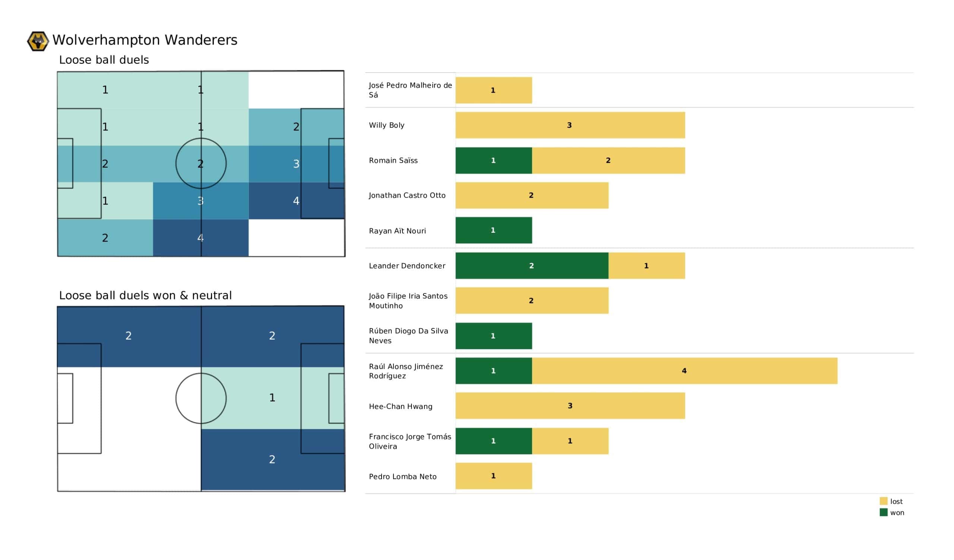Screen dimensions: 954x560
Task: Select Leander Dendoncker's green won bar
Action: click(x=531, y=265)
